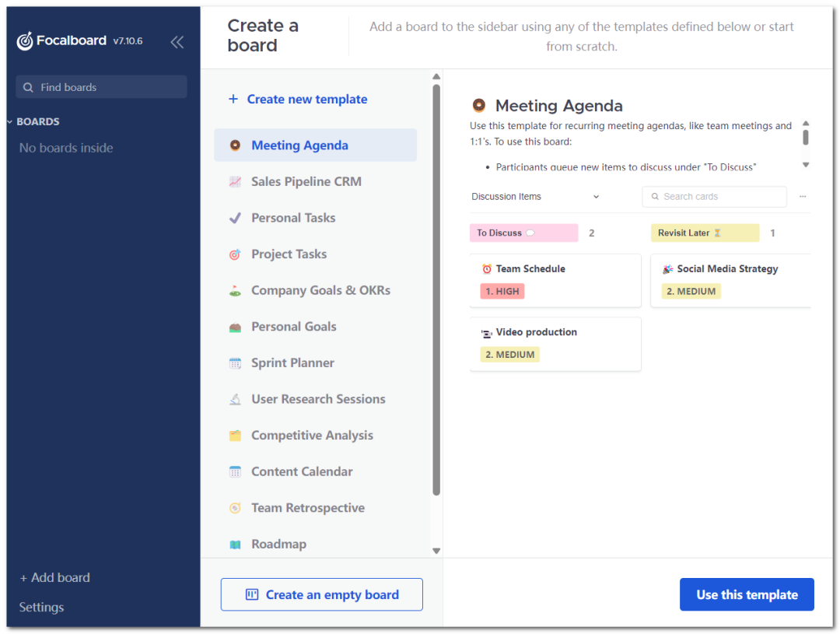Click the party icon on Social Media Strategy
Screen dimensions: 840x634
pyautogui.click(x=667, y=269)
